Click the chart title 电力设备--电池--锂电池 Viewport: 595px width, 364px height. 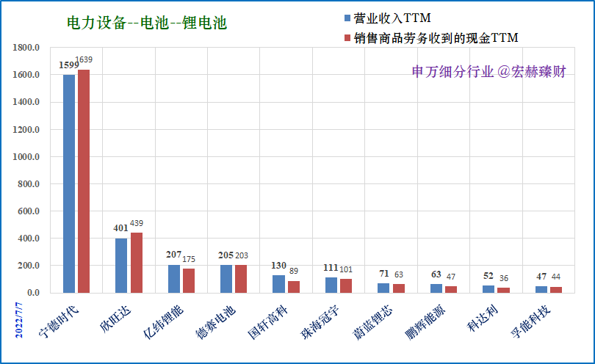click(147, 23)
